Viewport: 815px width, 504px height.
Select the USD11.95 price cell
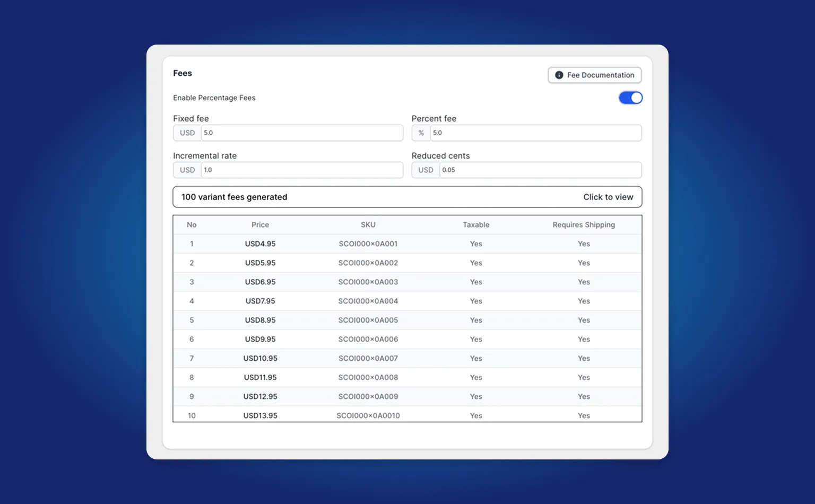pyautogui.click(x=260, y=378)
